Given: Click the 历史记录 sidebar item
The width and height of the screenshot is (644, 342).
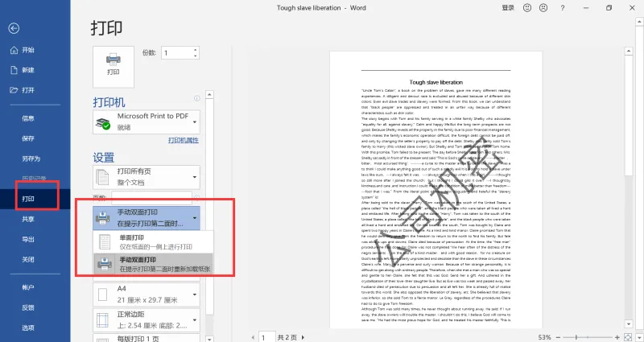Looking at the screenshot, I should 34,179.
